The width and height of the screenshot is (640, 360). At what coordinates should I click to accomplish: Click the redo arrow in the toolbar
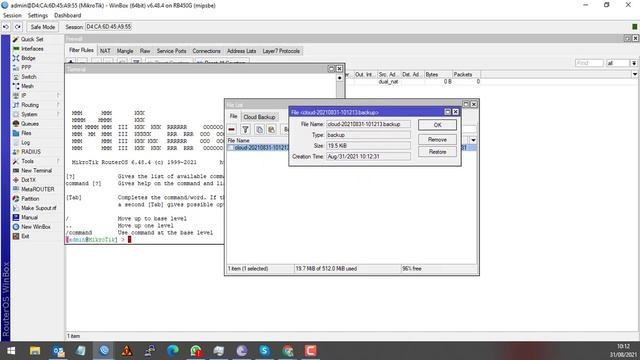point(18,27)
